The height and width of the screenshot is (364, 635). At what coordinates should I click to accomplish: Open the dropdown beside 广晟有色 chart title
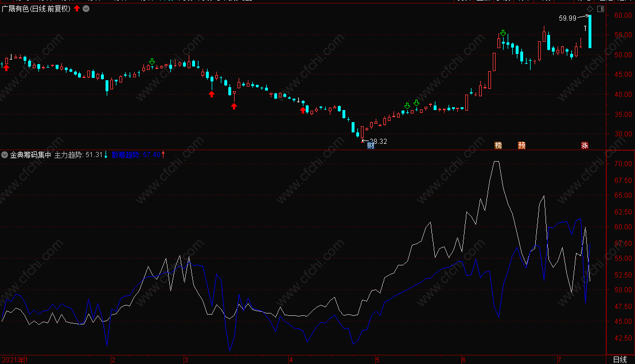point(86,9)
